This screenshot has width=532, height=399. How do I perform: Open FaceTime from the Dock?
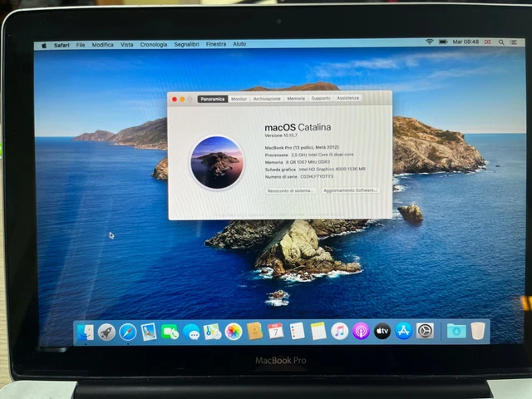pos(170,332)
